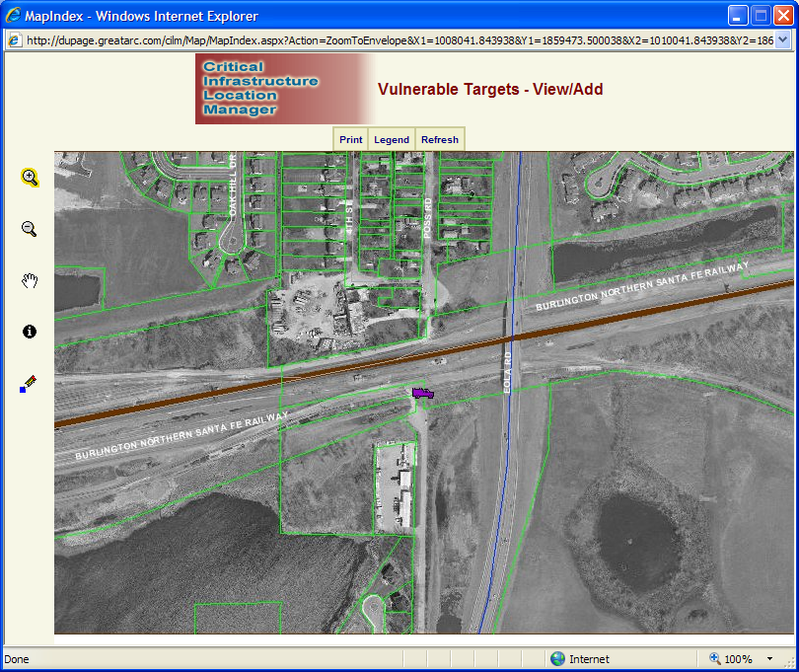Click the Internet zone globe icon

tap(557, 659)
